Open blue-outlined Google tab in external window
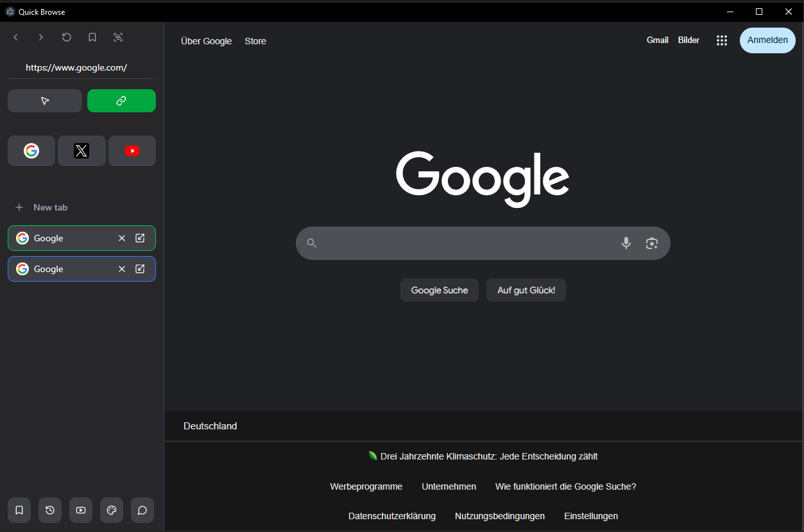The image size is (804, 532). pos(140,269)
